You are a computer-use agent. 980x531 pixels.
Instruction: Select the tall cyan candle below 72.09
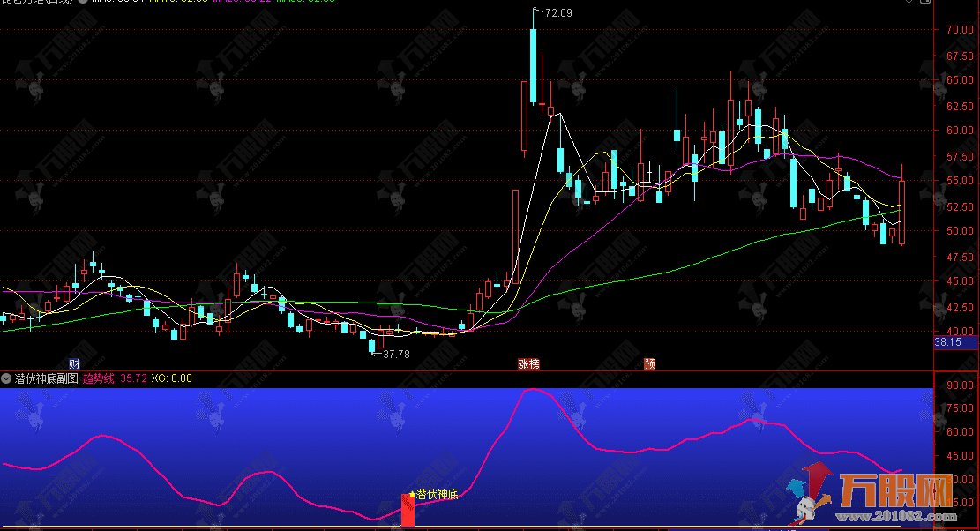(x=534, y=66)
